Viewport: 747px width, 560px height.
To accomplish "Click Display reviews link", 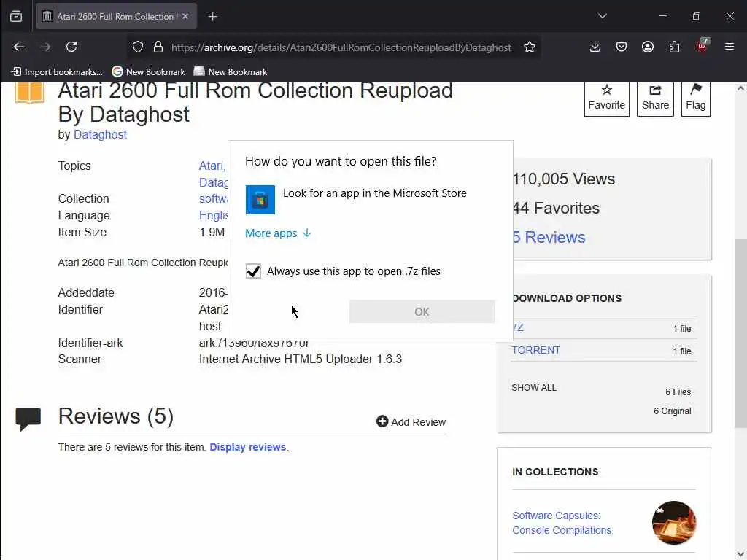I will 248,447.
